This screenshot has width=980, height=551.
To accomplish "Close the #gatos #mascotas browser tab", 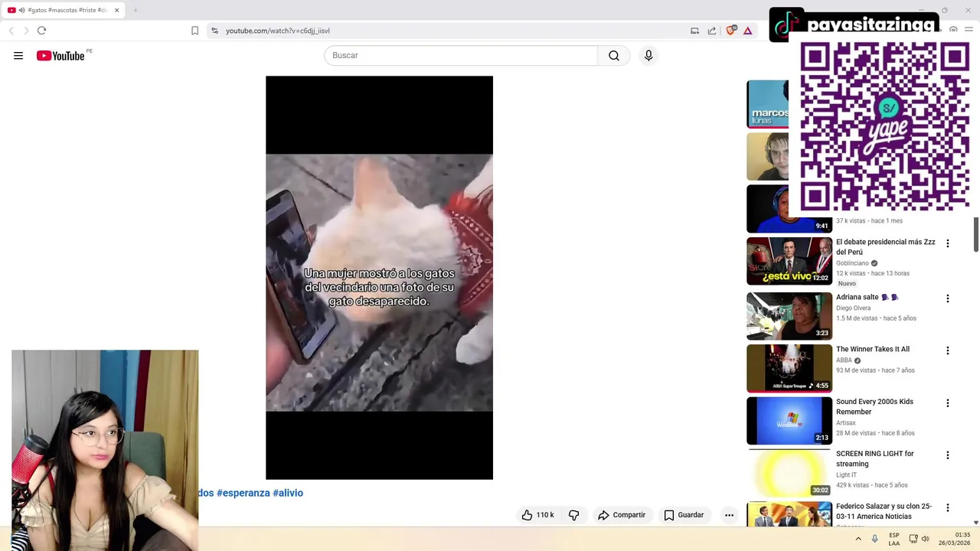I will pyautogui.click(x=116, y=10).
